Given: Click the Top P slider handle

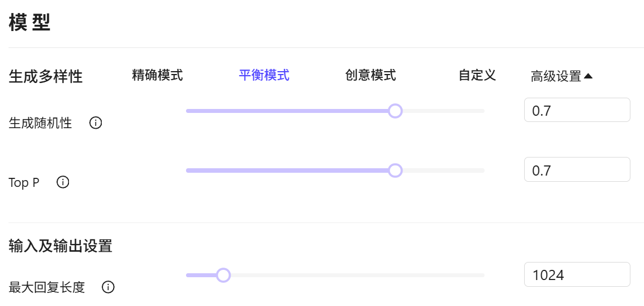Looking at the screenshot, I should [395, 171].
